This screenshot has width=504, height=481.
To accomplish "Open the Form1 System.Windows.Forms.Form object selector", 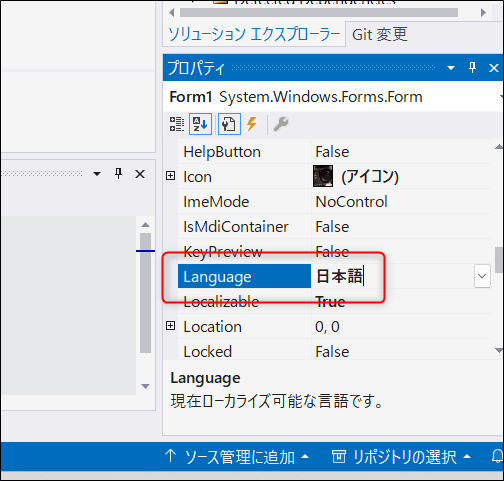I will 333,97.
